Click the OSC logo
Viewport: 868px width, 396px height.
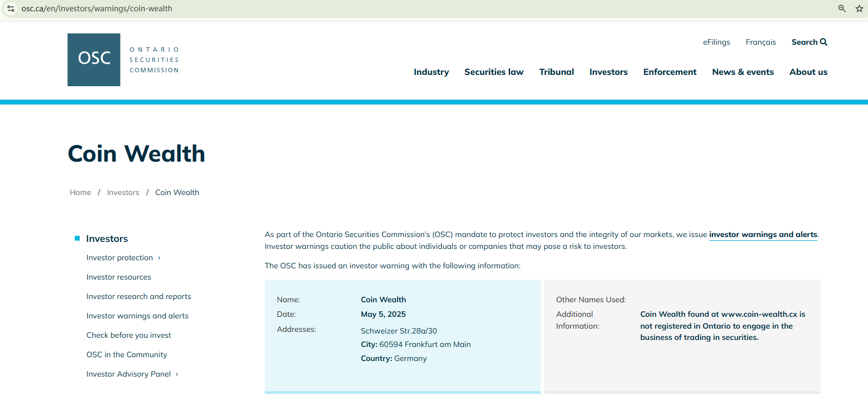[x=123, y=60]
